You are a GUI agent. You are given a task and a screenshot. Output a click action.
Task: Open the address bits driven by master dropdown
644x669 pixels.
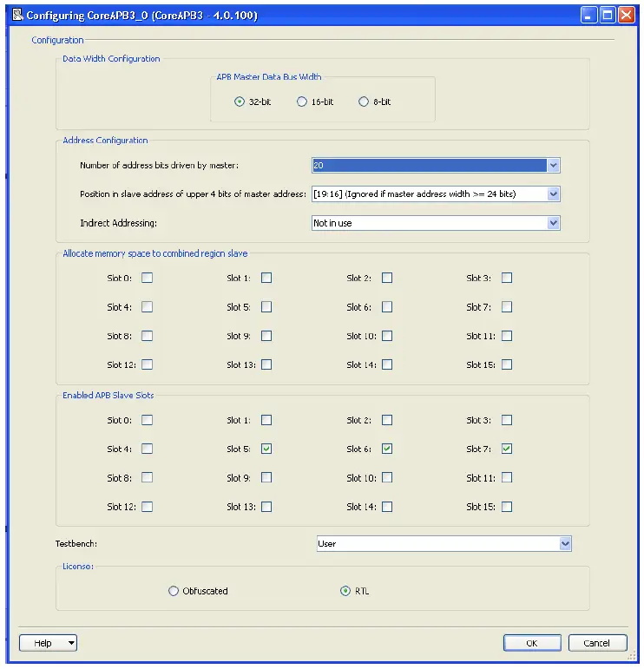[x=553, y=165]
